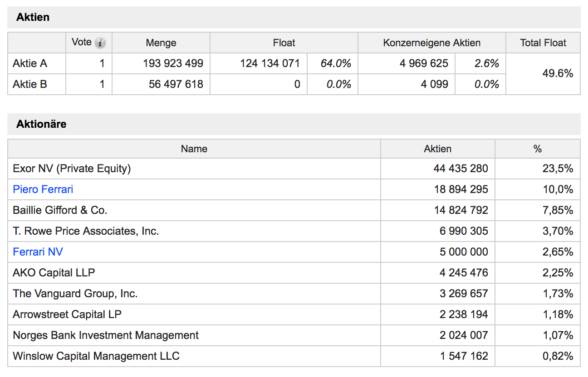The height and width of the screenshot is (377, 588).
Task: Click T. Rowe Price Associates, Inc.
Action: click(x=86, y=231)
